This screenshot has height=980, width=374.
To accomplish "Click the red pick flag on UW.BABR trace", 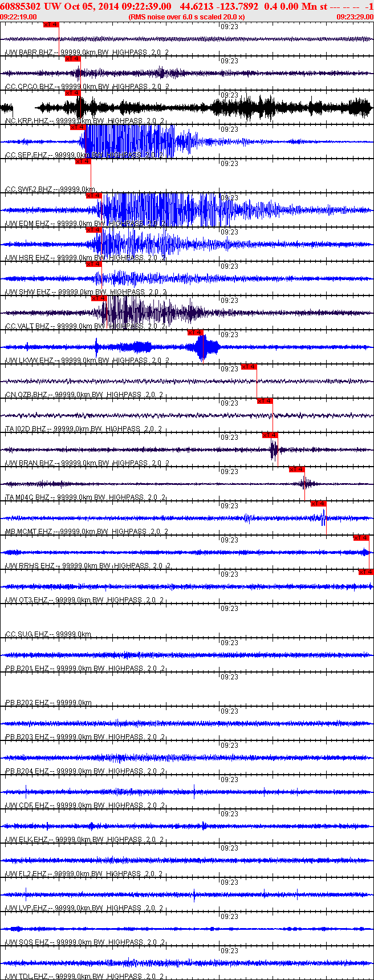I will [51, 25].
